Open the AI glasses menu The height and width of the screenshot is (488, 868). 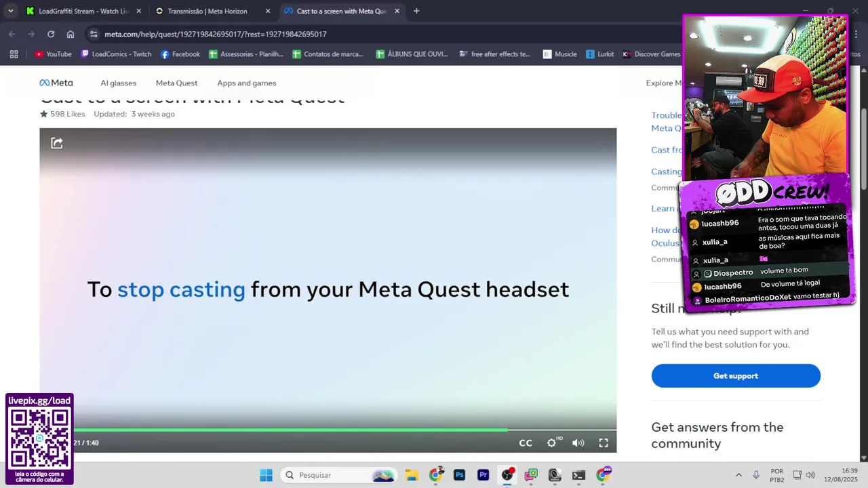point(119,83)
